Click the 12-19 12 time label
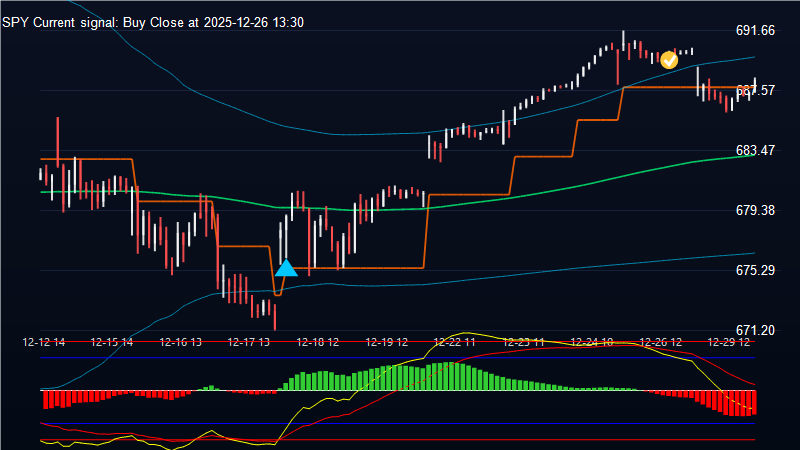 point(386,342)
